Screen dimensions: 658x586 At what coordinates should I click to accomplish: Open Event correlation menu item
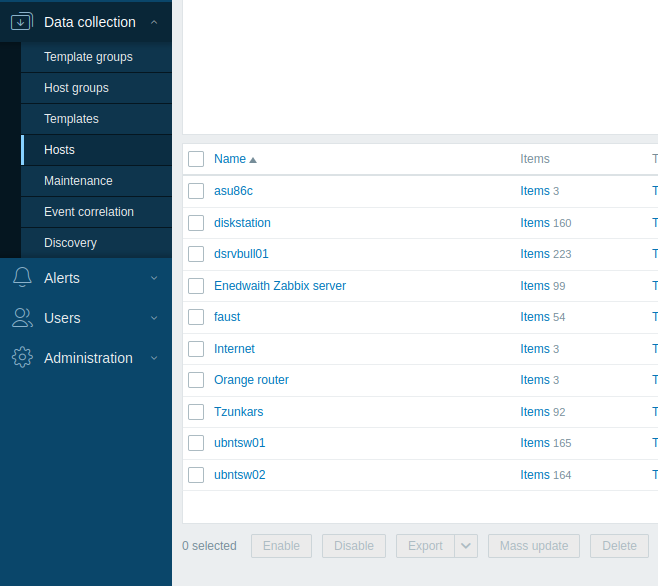click(96, 212)
